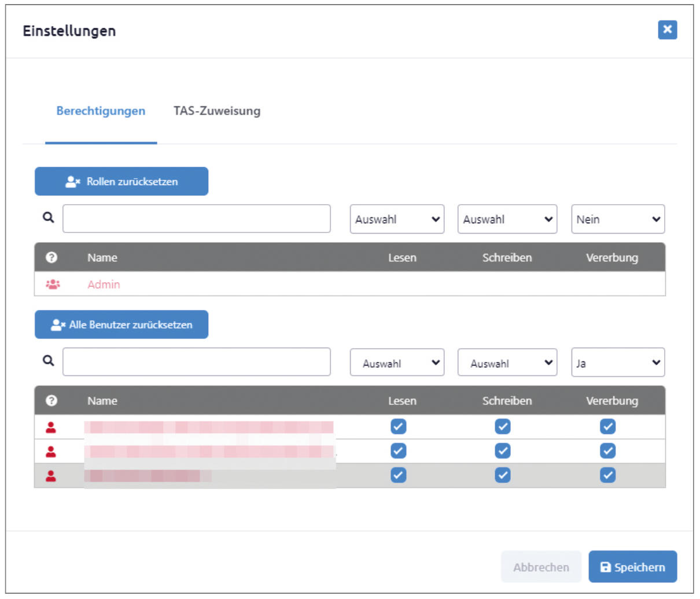The height and width of the screenshot is (599, 700).
Task: Disable Schreiben for the highlighted third user
Action: 503,475
